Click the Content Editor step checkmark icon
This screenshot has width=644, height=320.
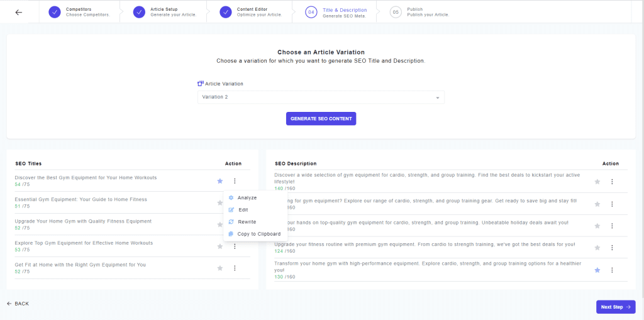point(226,12)
